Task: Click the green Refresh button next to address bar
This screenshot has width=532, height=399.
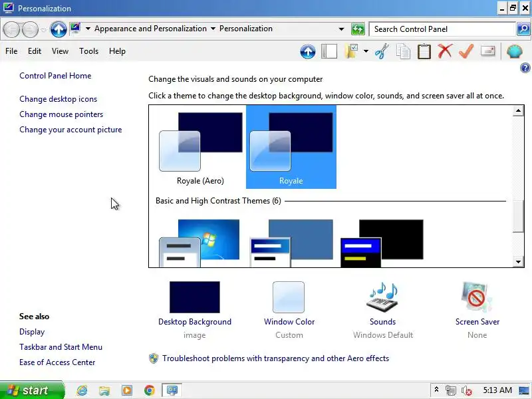Action: (358, 29)
